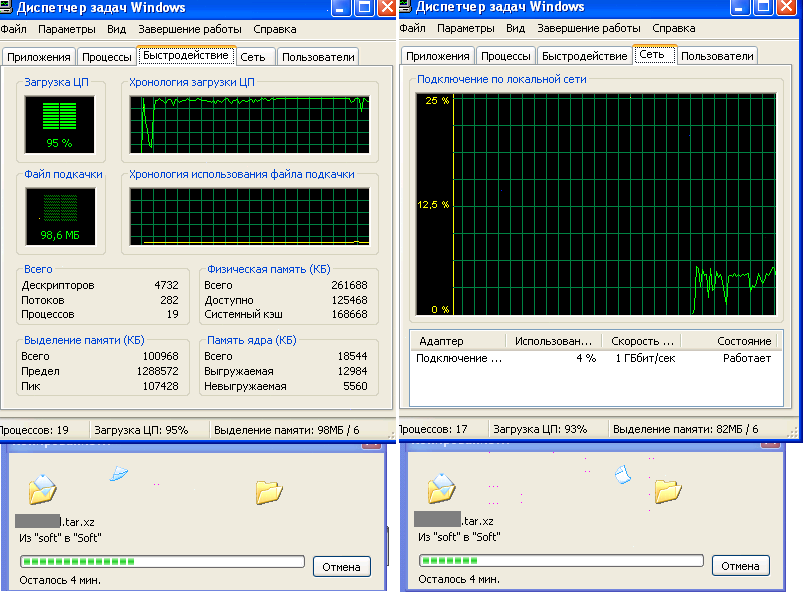Click the page file usage history graph
Image resolution: width=803 pixels, height=594 pixels.
coord(249,217)
